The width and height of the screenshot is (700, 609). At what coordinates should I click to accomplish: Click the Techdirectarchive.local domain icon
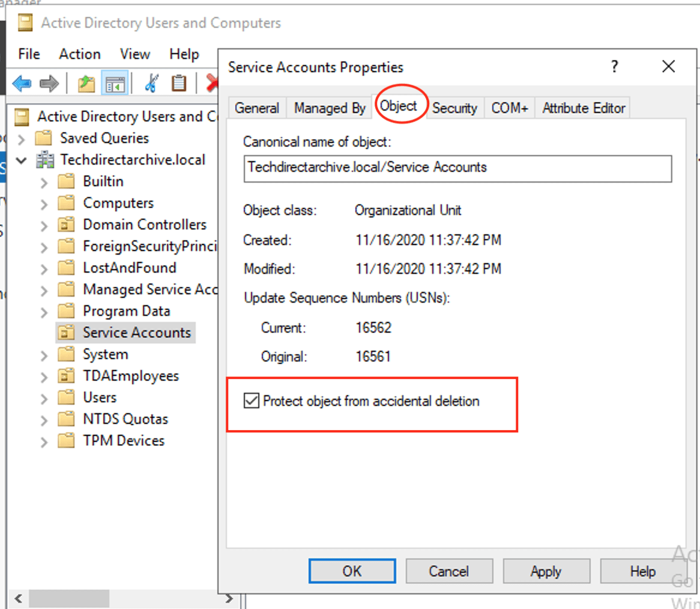tap(44, 160)
